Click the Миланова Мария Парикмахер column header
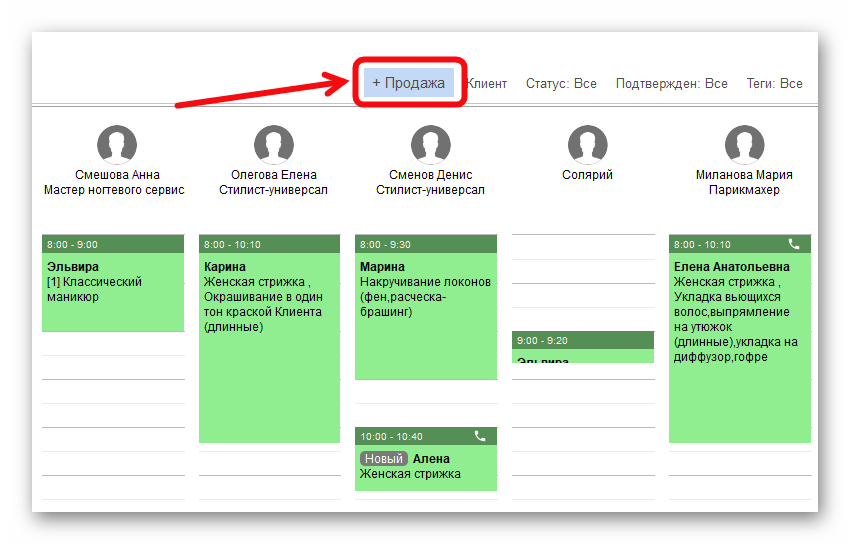This screenshot has height=544, width=850. (744, 182)
